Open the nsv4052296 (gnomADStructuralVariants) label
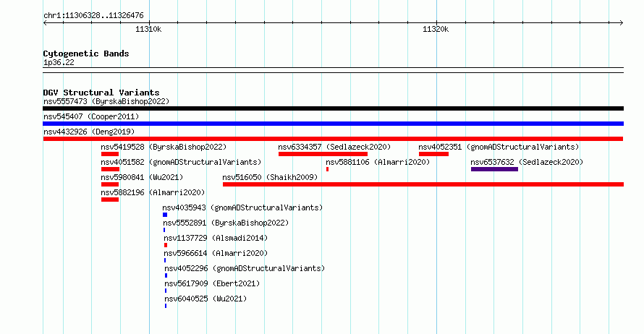Image resolution: width=644 pixels, height=334 pixels. pyautogui.click(x=245, y=268)
